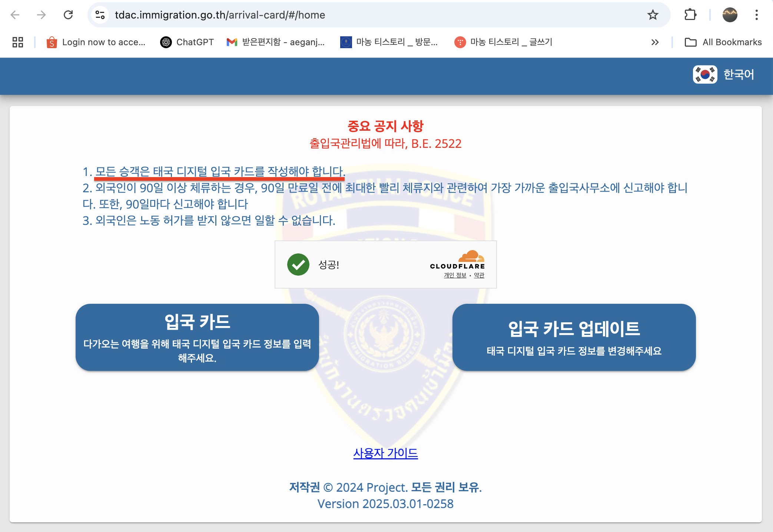Bookmark this page with the star icon
The image size is (773, 532).
[653, 15]
